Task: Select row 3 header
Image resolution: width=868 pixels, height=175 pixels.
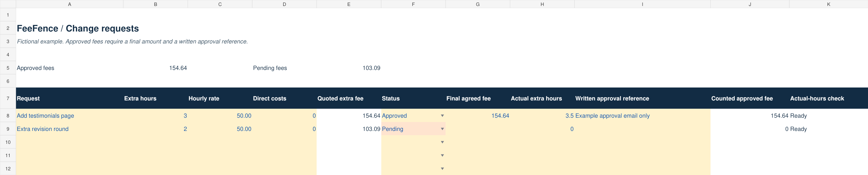Action: [8, 41]
